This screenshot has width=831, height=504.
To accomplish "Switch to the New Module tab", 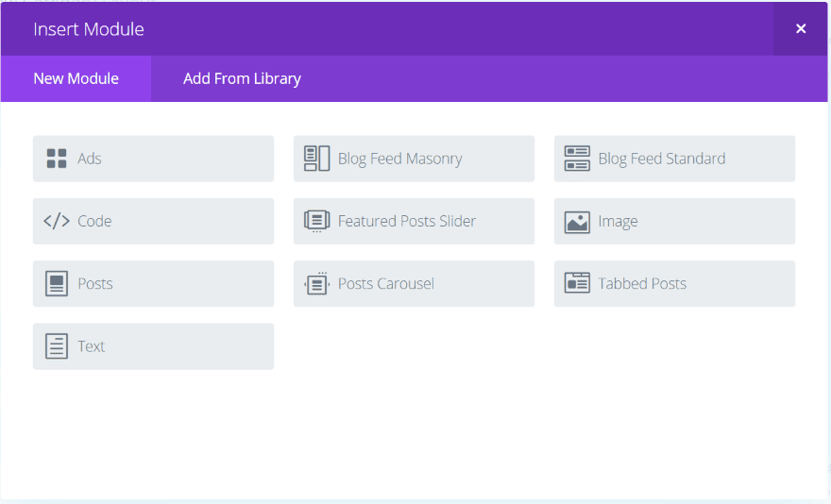I will 76,78.
